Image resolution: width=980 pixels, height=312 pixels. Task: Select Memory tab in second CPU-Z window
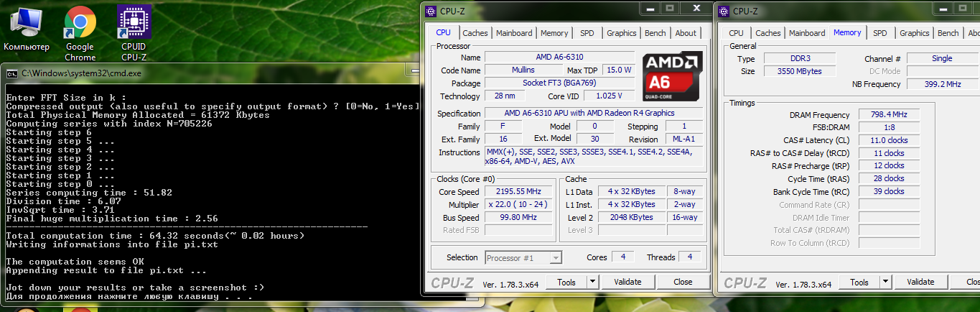pos(847,32)
